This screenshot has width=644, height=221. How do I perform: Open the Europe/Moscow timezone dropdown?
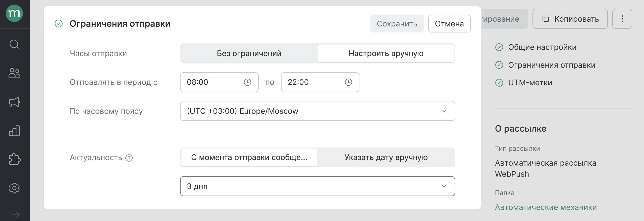pos(317,111)
